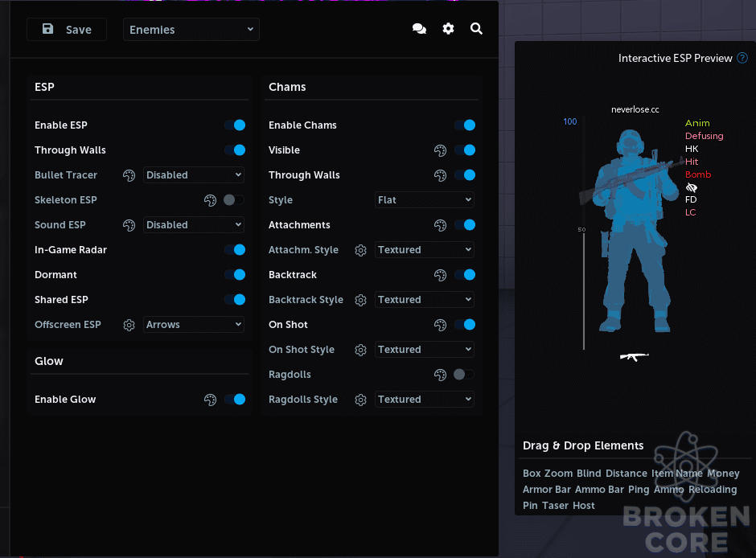Image resolution: width=756 pixels, height=558 pixels.
Task: Open On Shot Style gear settings
Action: [360, 350]
